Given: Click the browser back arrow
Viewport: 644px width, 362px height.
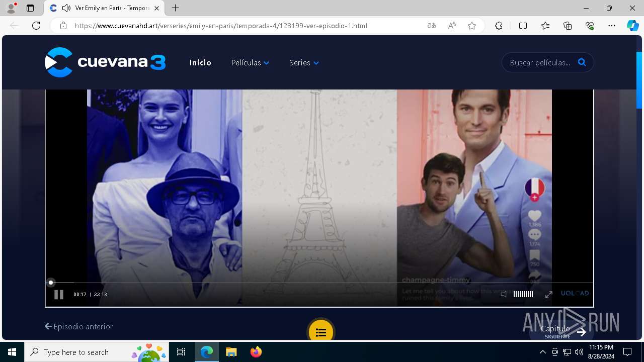Looking at the screenshot, I should click(14, 26).
